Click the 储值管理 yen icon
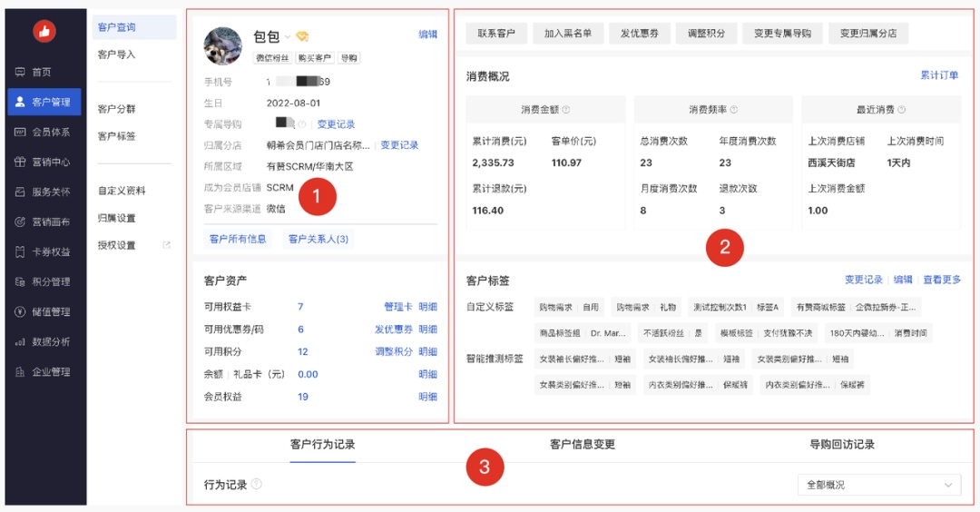Viewport: 980px width, 512px height. pyautogui.click(x=20, y=312)
